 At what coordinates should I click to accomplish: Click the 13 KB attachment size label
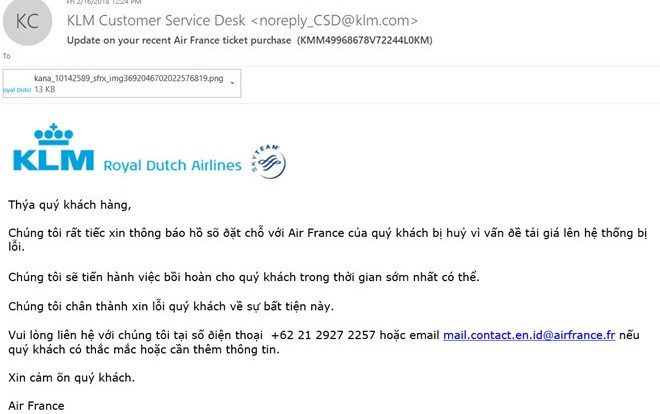point(45,89)
